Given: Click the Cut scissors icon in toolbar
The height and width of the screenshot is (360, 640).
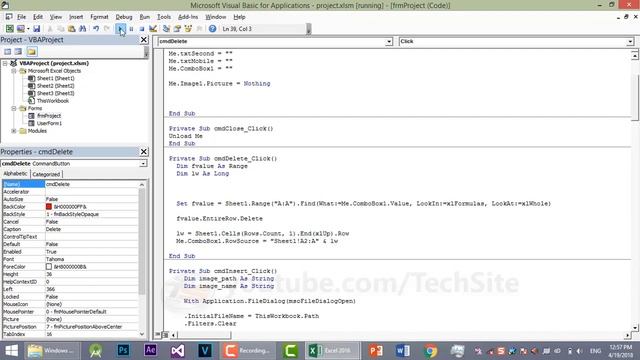Looking at the screenshot, I should tap(50, 29).
